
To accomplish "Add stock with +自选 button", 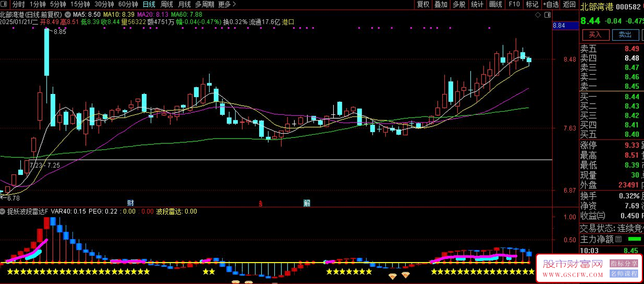I will tap(550, 4).
